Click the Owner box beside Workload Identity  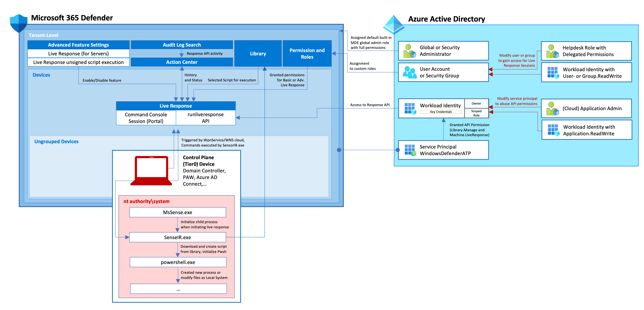pos(476,103)
